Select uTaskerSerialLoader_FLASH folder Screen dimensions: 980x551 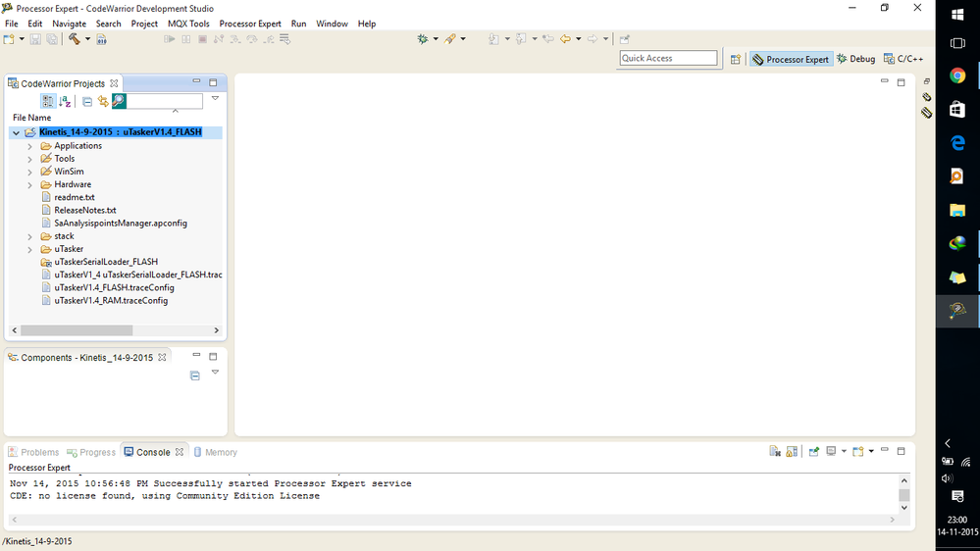(x=106, y=262)
